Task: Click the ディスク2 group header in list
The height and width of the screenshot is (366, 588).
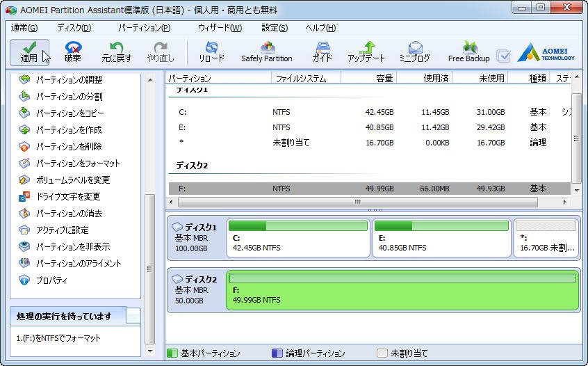Action: pos(192,166)
